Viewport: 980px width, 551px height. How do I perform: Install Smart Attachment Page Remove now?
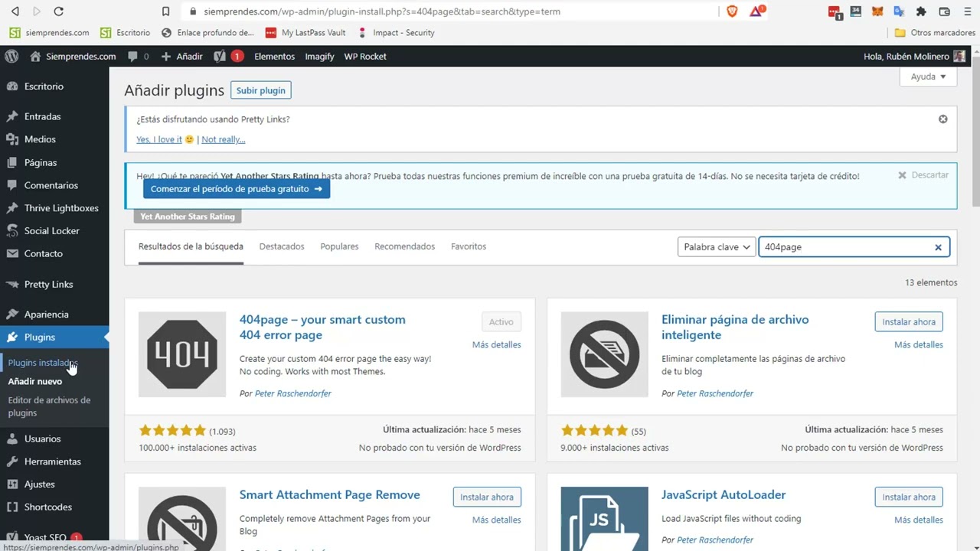click(487, 497)
